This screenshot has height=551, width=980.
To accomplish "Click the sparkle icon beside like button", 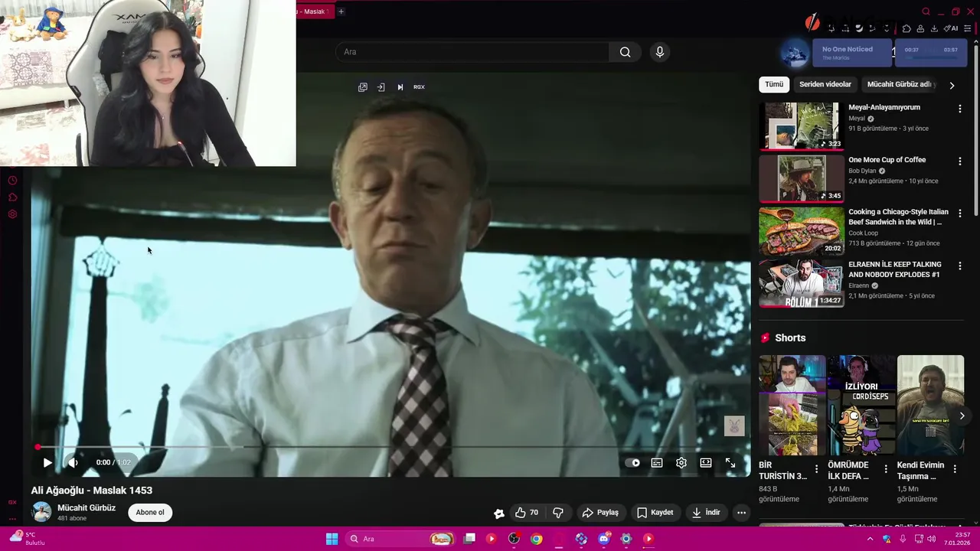I will (x=499, y=513).
